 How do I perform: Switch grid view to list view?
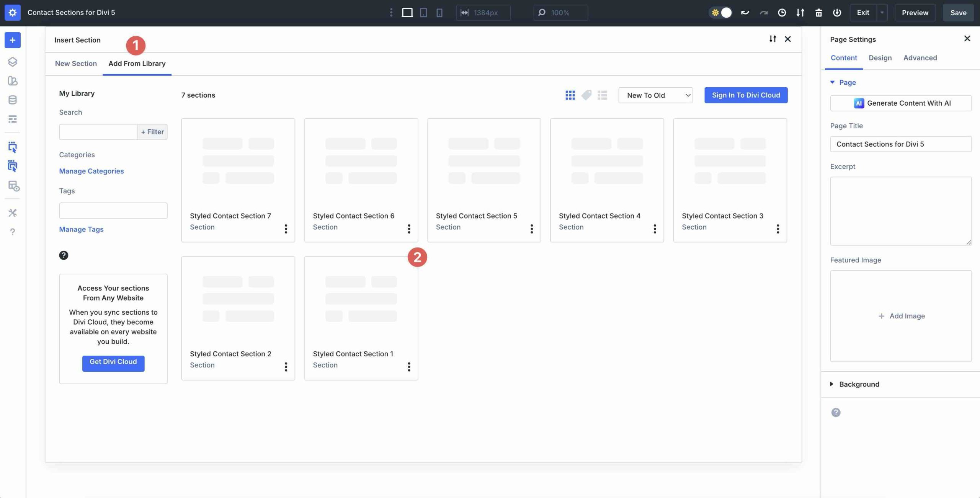602,95
